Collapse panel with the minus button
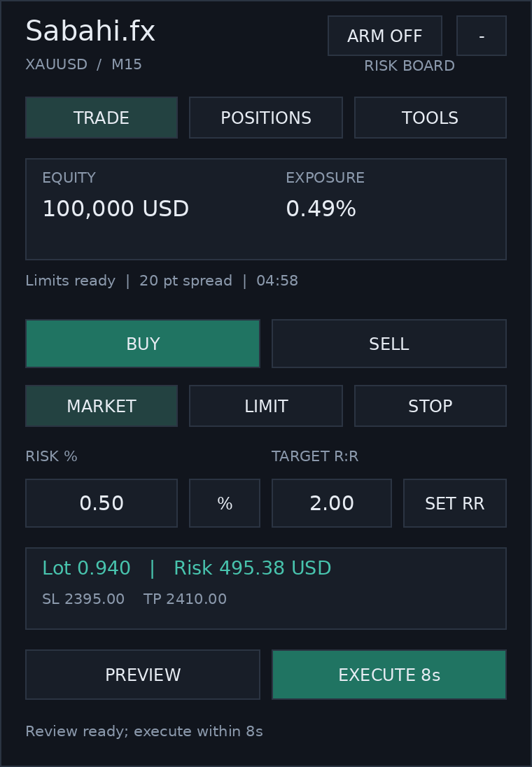 point(481,36)
